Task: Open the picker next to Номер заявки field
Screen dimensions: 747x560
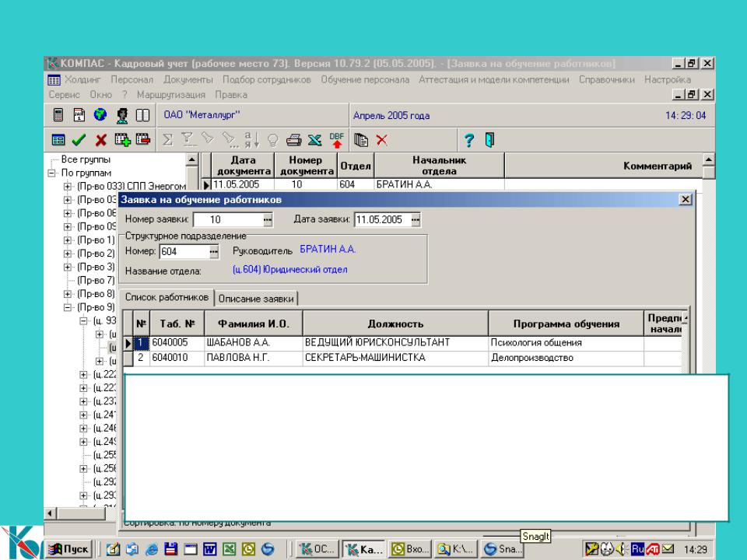Action: click(268, 219)
